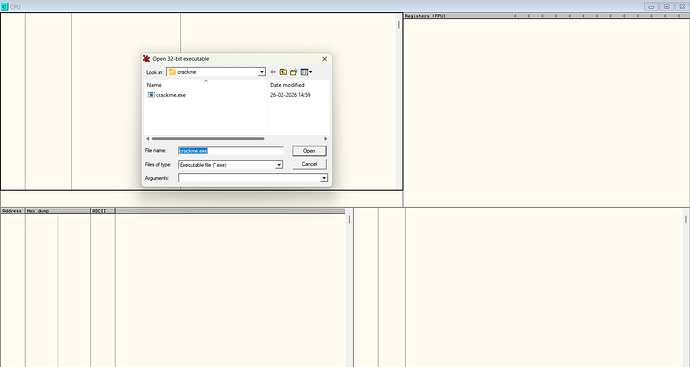Select the 26-02-2026 14:59 date entry
Viewport: 690px width, 367px height.
coord(290,95)
